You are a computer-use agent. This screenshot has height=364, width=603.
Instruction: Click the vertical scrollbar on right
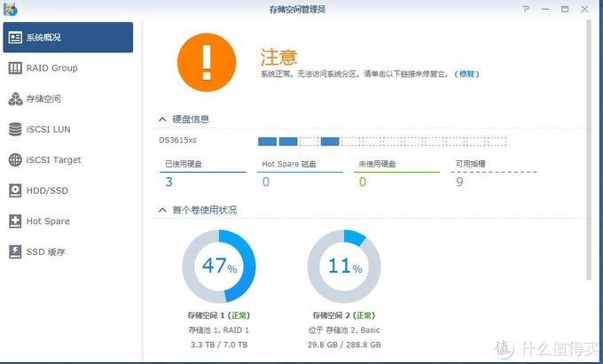pos(588,150)
